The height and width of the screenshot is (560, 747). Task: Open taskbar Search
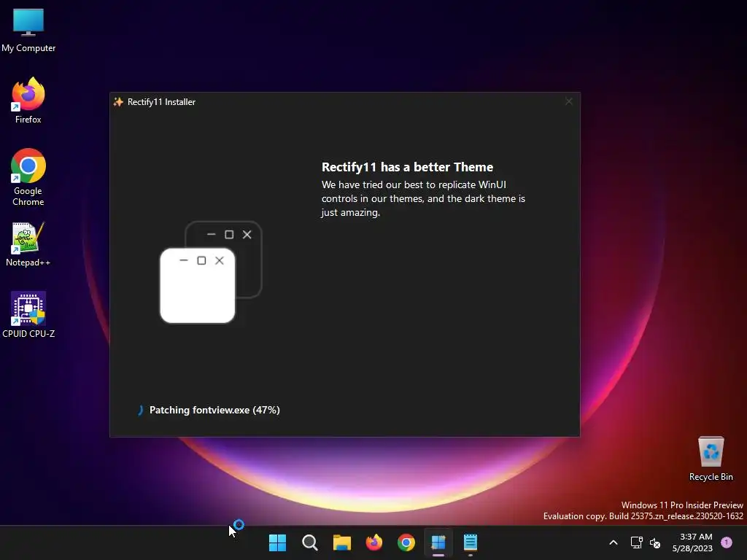pyautogui.click(x=309, y=542)
